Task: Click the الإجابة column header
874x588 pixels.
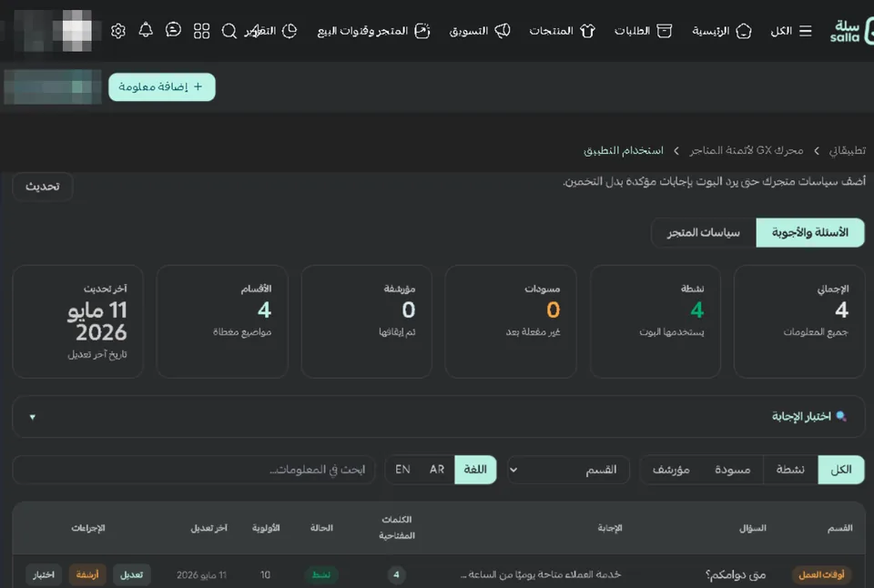Action: tap(610, 528)
